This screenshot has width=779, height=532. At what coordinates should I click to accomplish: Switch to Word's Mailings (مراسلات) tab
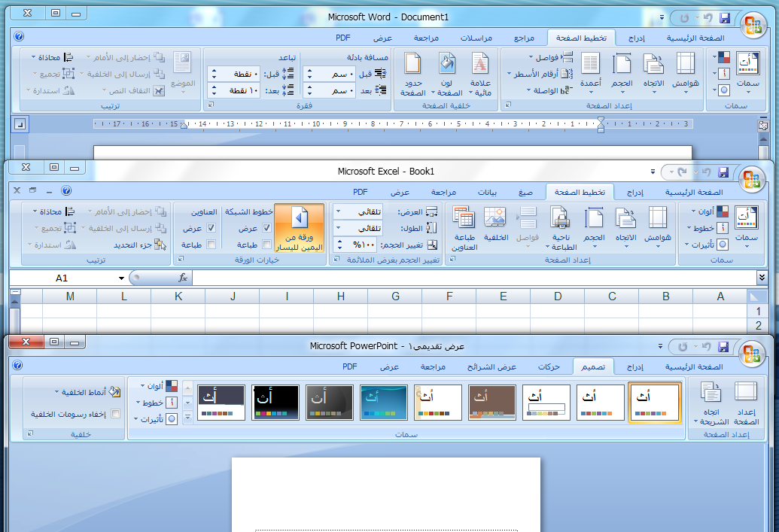pyautogui.click(x=476, y=38)
